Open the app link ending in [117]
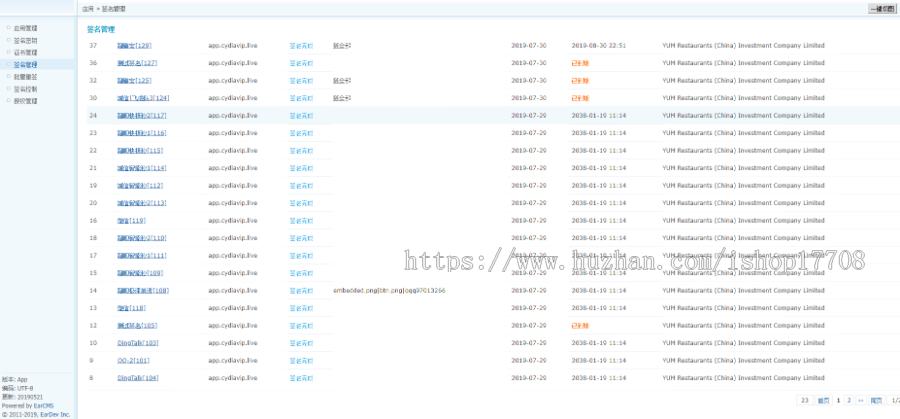 [142, 115]
